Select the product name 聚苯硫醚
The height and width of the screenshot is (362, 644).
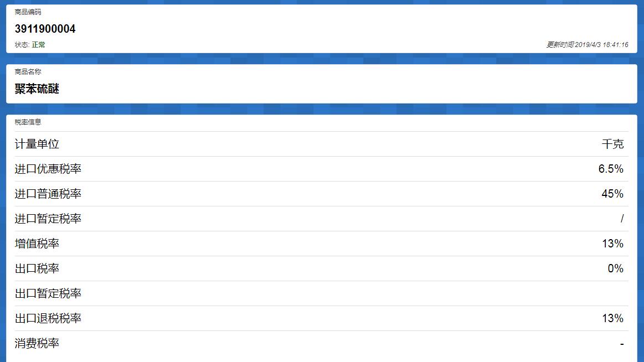click(x=37, y=89)
